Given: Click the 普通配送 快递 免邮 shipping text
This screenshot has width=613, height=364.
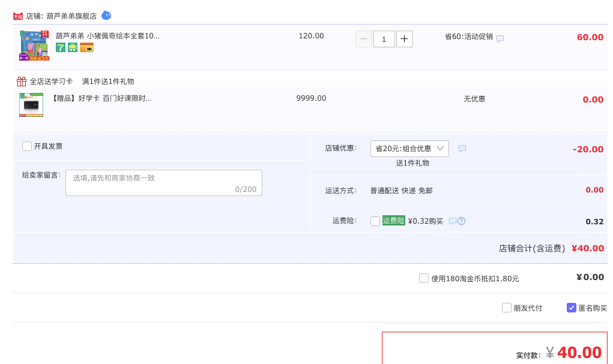Looking at the screenshot, I should 402,191.
